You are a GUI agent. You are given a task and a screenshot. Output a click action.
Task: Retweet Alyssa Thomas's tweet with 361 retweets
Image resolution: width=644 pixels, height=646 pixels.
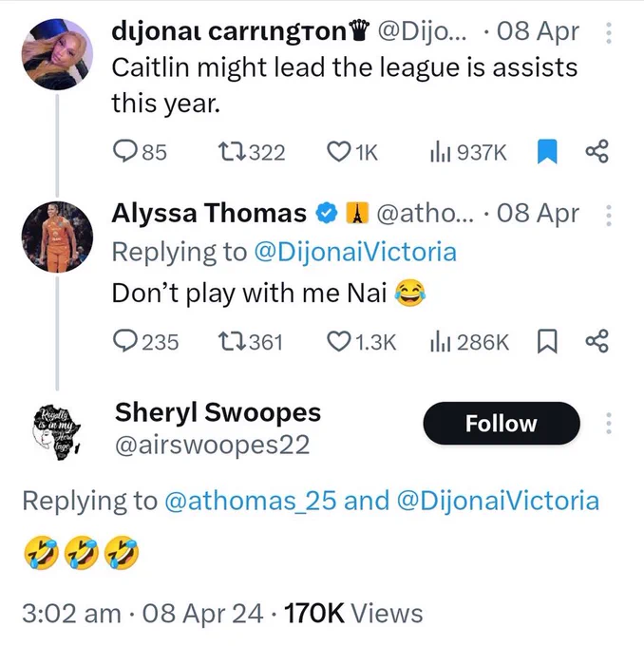(x=251, y=342)
